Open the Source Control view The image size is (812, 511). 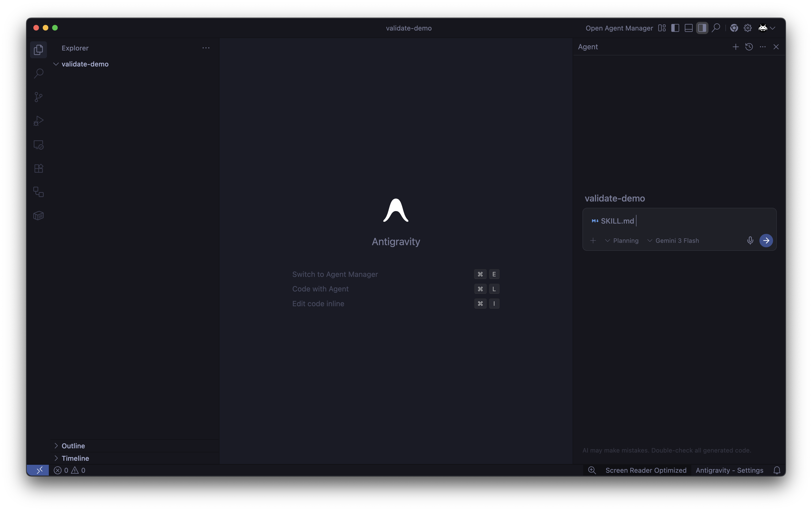pyautogui.click(x=38, y=97)
